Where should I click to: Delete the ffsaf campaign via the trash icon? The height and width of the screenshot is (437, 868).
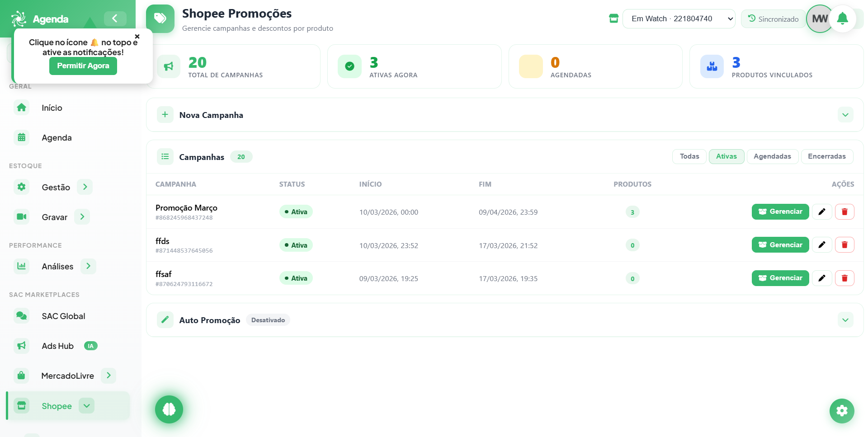(x=844, y=278)
